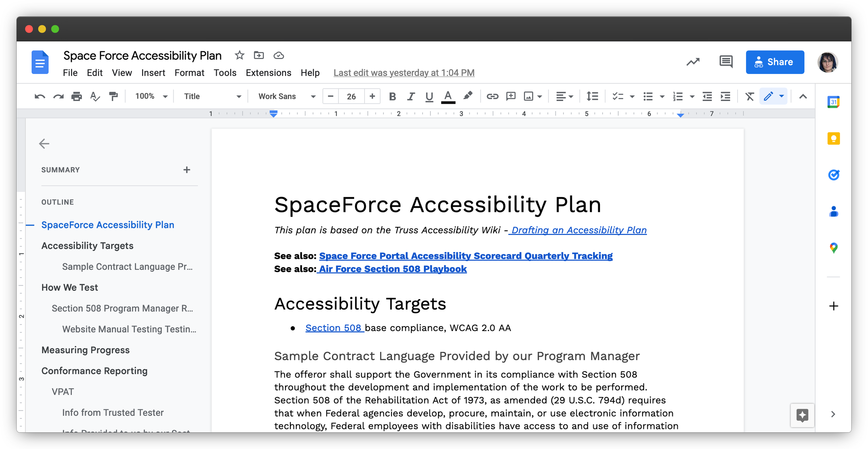Select the Paint format tool
868x449 pixels.
[x=113, y=96]
